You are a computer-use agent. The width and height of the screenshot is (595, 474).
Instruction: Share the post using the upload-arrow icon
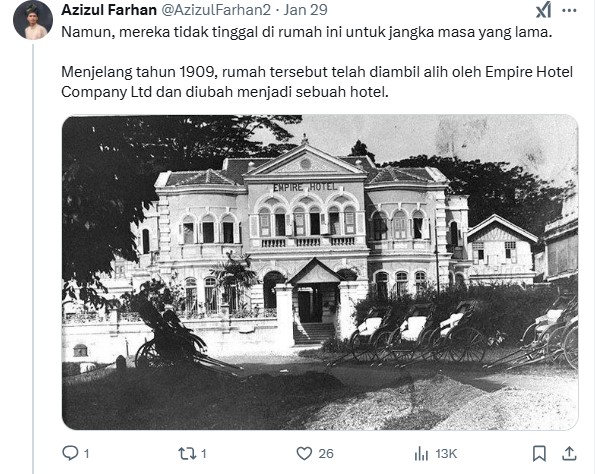[x=569, y=454]
